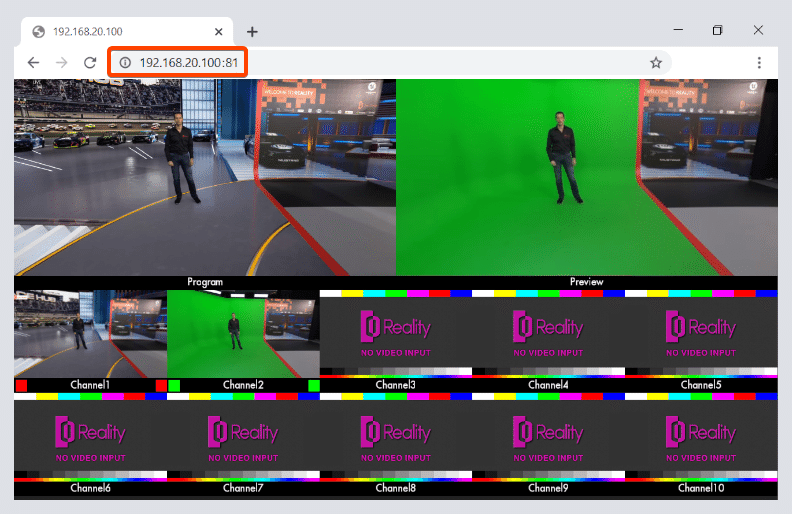The image size is (792, 514).
Task: Click the address bar showing 192.168.20.100:81
Action: pyautogui.click(x=389, y=63)
